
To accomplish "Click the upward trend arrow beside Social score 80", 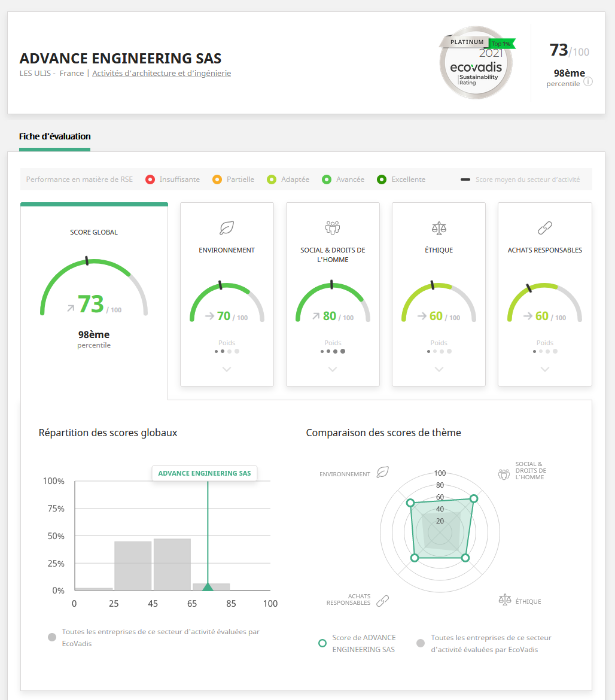I will 316,316.
